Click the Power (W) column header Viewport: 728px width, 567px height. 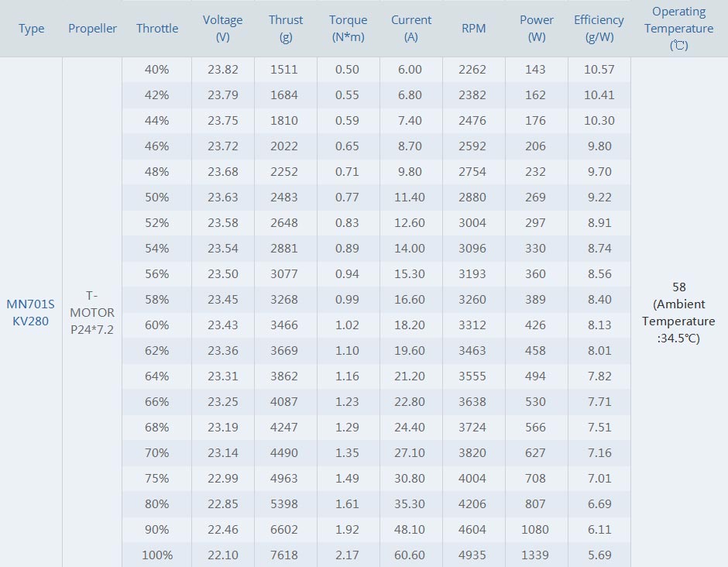click(537, 29)
